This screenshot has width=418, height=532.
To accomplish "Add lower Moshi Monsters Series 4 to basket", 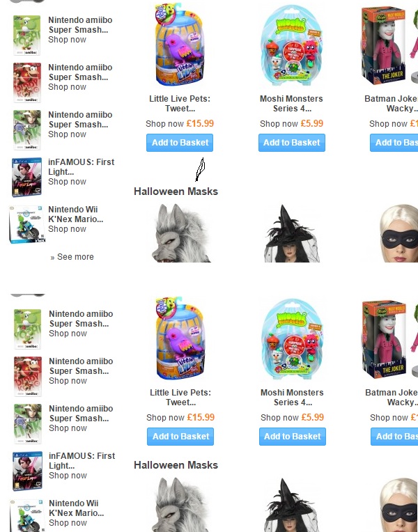I will pyautogui.click(x=293, y=437).
